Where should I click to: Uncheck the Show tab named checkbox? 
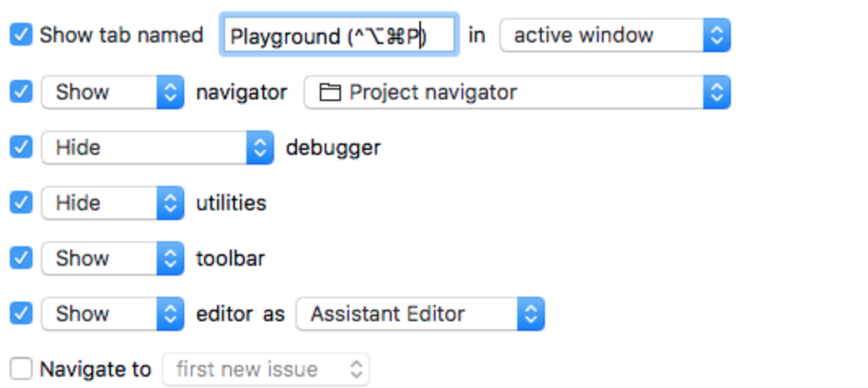(21, 36)
